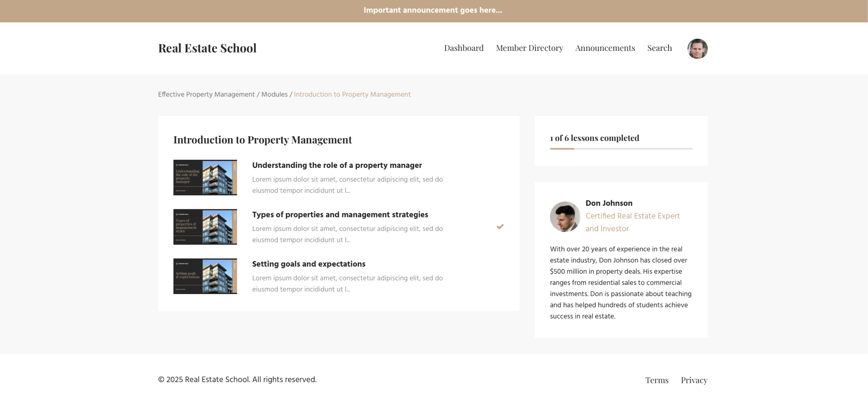Go to the Dashboard menu item
868x407 pixels.
[x=463, y=48]
